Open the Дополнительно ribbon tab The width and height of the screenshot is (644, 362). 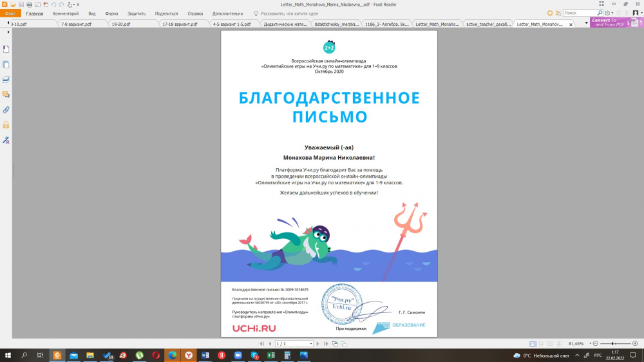(x=227, y=14)
